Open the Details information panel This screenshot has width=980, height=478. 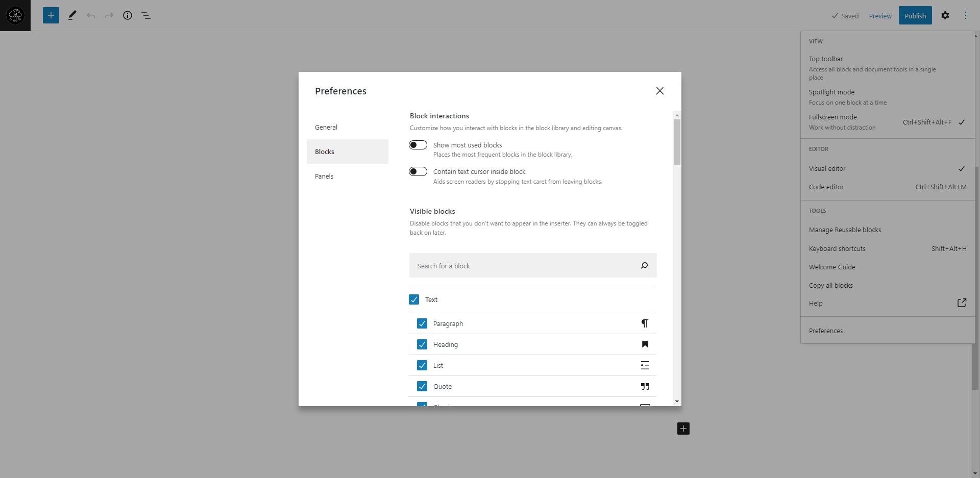128,15
